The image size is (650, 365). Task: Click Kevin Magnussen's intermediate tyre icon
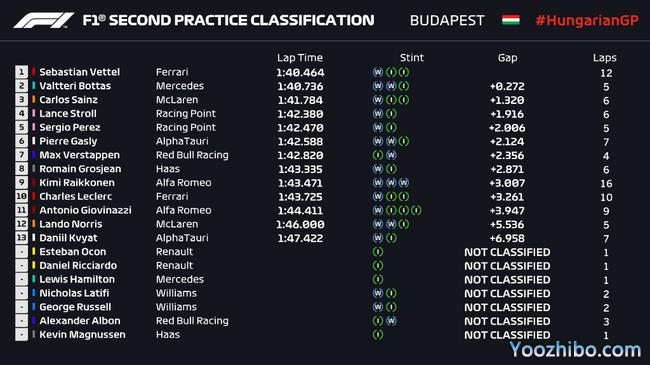point(378,334)
